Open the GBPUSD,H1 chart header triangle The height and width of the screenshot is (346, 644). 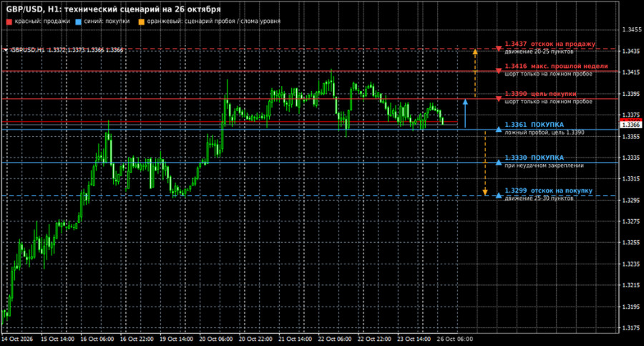[6, 49]
